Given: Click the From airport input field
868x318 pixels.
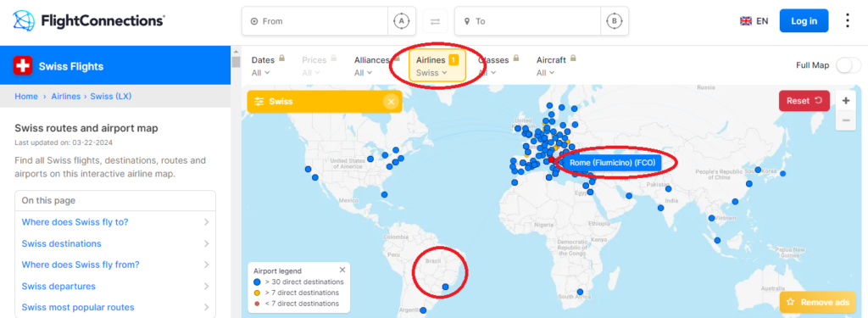Looking at the screenshot, I should 314,21.
